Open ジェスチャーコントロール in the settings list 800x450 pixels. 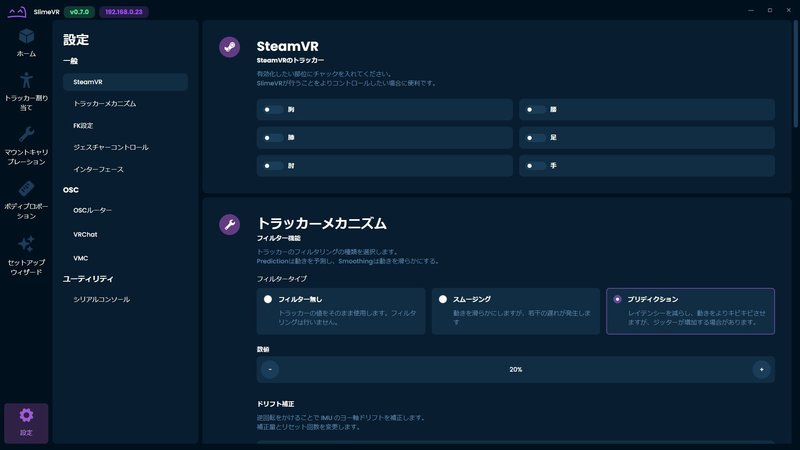point(126,147)
